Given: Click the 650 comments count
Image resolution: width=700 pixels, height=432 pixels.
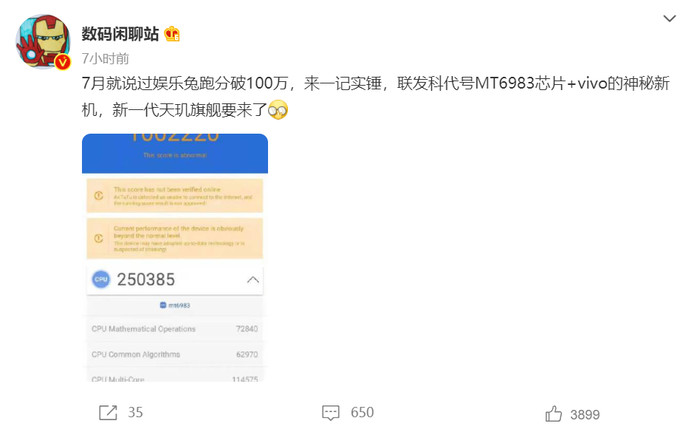Looking at the screenshot, I should (x=362, y=412).
